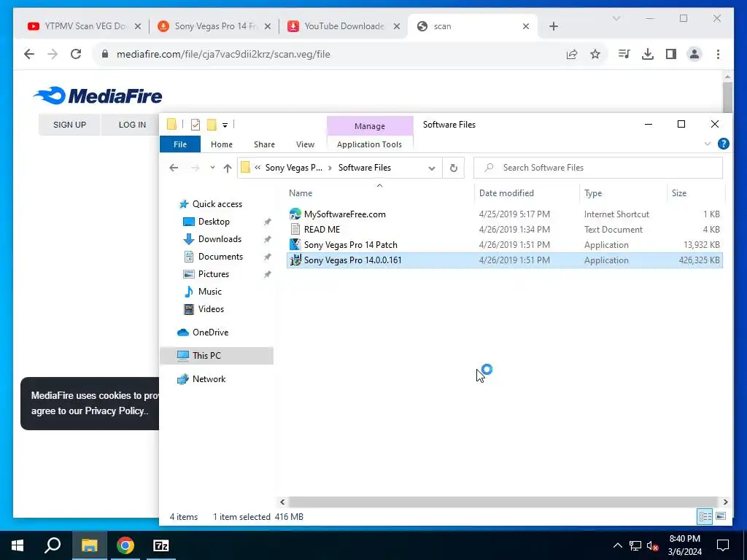Refresh the Software Files folder
Screen dimensions: 747x560
pyautogui.click(x=454, y=168)
